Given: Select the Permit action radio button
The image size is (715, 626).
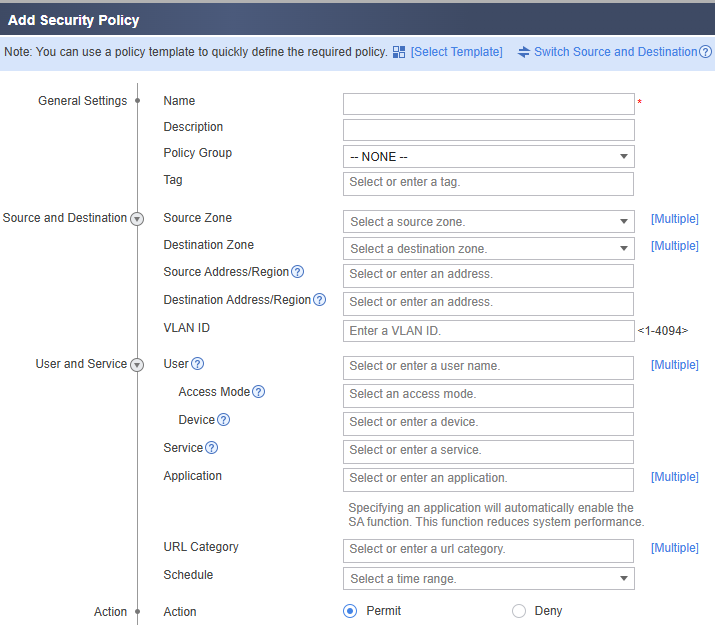Looking at the screenshot, I should click(350, 611).
